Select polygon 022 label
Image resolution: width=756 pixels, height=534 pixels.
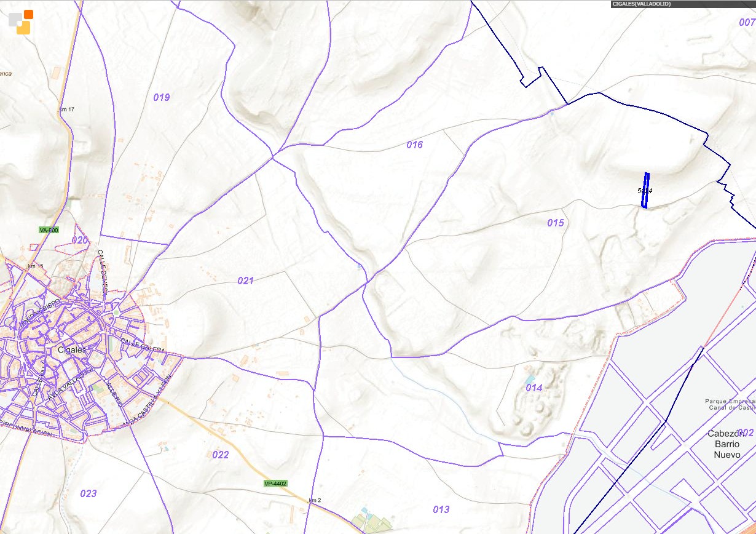pos(221,455)
